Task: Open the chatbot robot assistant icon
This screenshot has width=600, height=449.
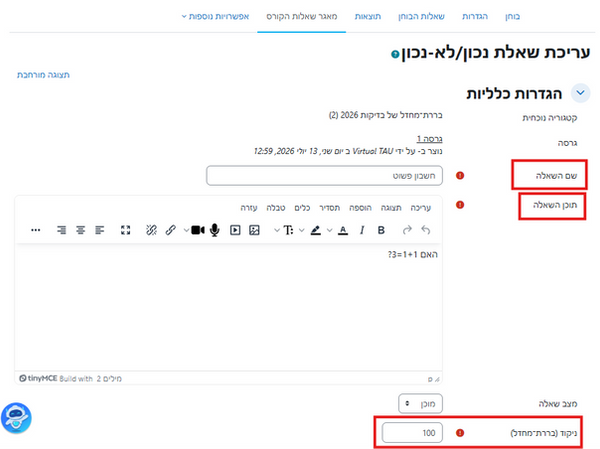Action: coord(16,418)
